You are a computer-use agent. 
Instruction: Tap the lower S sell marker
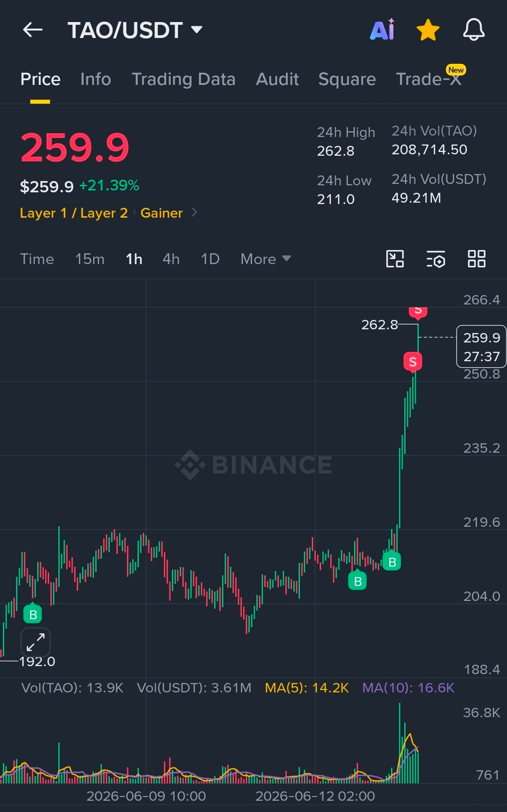(x=413, y=362)
